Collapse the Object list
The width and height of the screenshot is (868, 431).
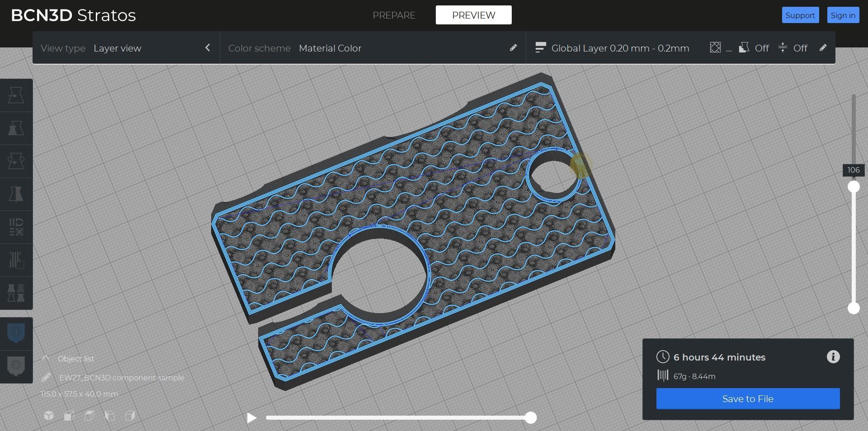click(46, 358)
